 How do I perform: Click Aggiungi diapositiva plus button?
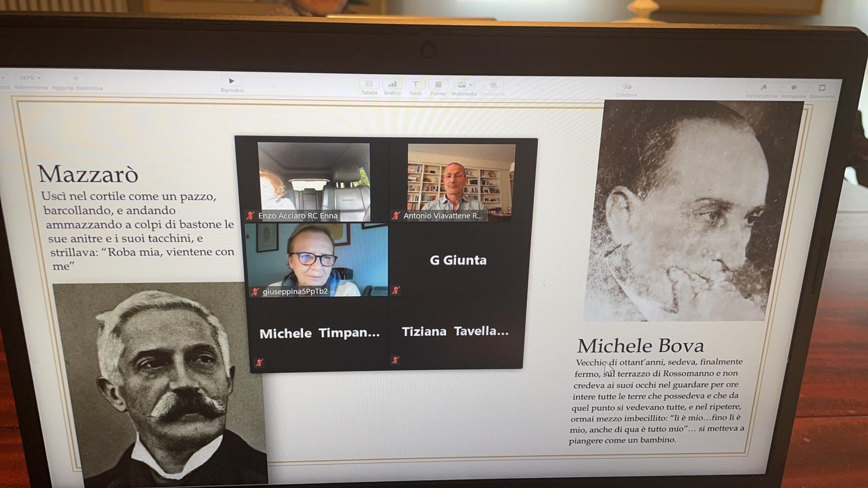(76, 79)
